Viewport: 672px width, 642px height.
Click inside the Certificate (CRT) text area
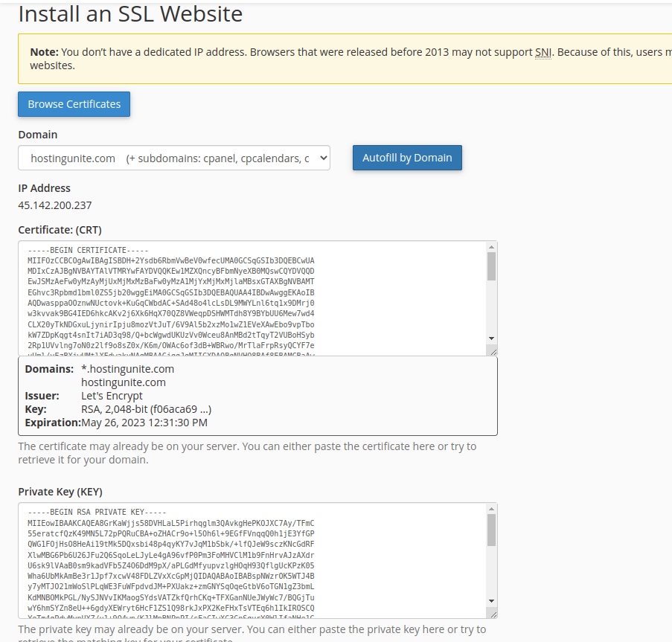click(253, 298)
